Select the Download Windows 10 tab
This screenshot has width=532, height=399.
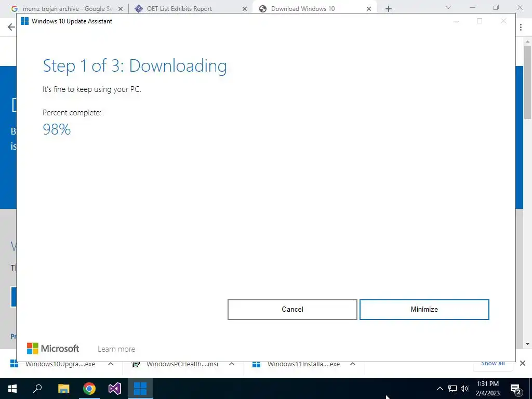click(x=303, y=9)
